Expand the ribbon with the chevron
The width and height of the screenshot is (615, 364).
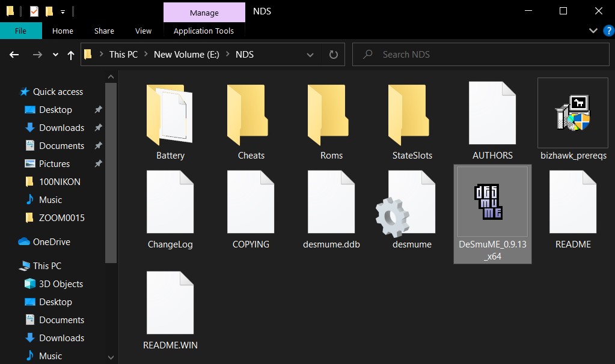point(593,31)
